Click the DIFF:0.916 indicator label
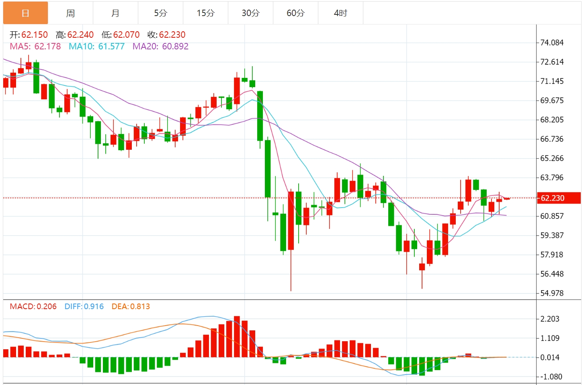 [x=84, y=307]
